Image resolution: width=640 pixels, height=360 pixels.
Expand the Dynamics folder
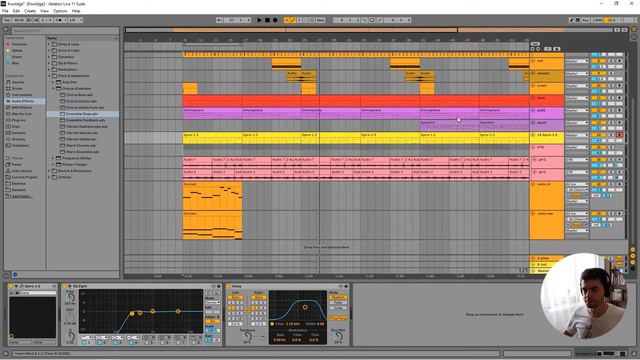pyautogui.click(x=49, y=57)
